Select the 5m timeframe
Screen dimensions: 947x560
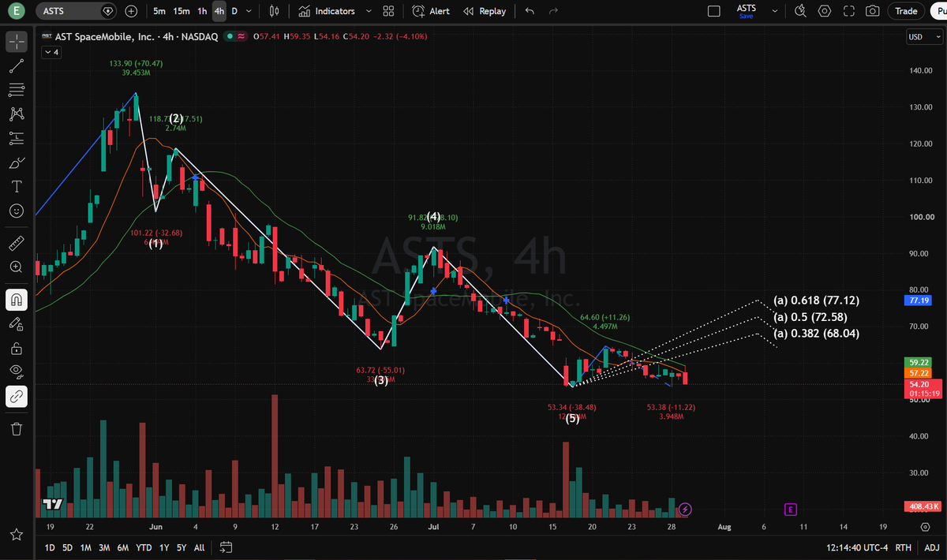[x=159, y=11]
